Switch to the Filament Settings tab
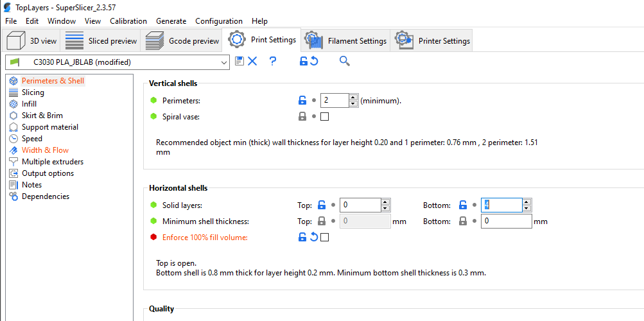This screenshot has width=644, height=321. [x=345, y=40]
